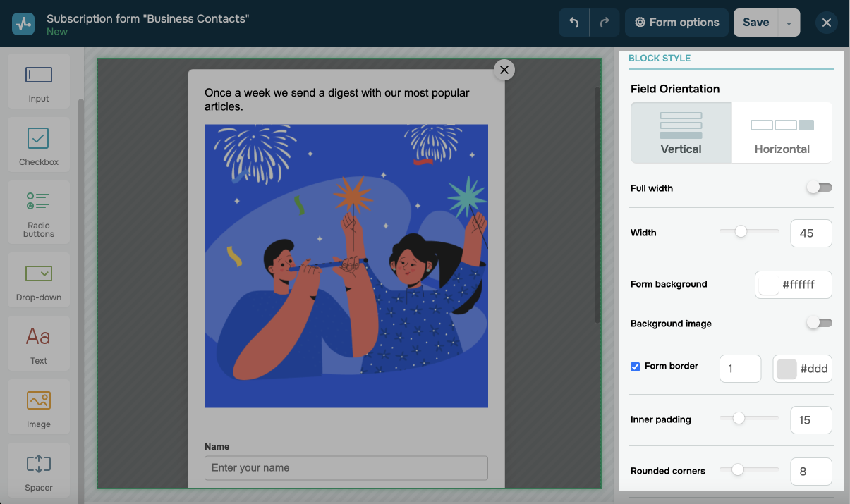This screenshot has width=850, height=504.
Task: Expand the Save button dropdown arrow
Action: (x=789, y=23)
